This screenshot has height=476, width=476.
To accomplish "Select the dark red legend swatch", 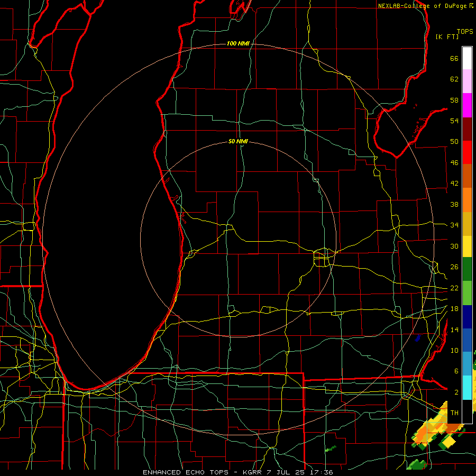I will pos(467,129).
